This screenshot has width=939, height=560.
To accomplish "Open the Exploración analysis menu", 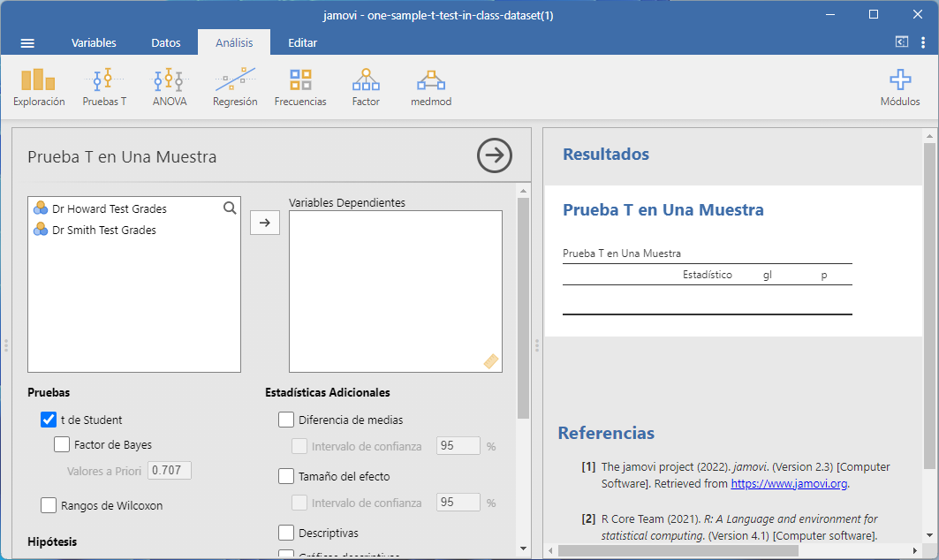I will point(39,87).
